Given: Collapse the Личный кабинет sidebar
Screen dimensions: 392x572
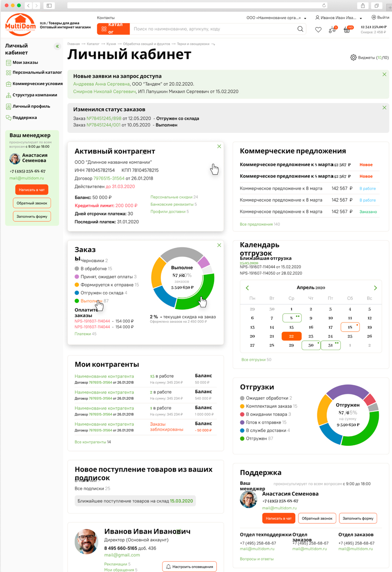Looking at the screenshot, I should coord(57,46).
